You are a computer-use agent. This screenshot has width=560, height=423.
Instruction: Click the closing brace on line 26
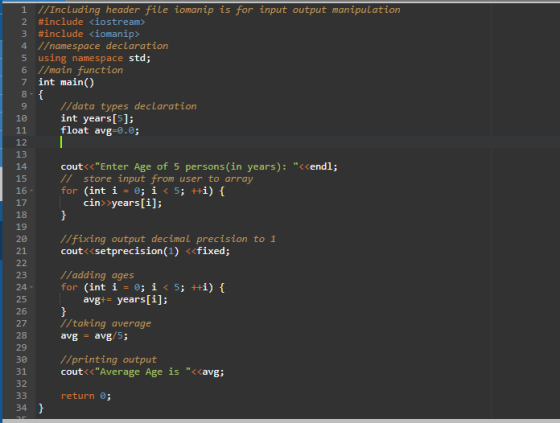[x=64, y=312]
